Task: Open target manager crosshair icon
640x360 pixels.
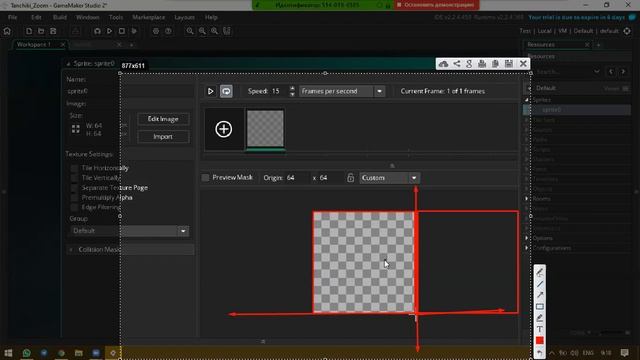Action: point(627,31)
